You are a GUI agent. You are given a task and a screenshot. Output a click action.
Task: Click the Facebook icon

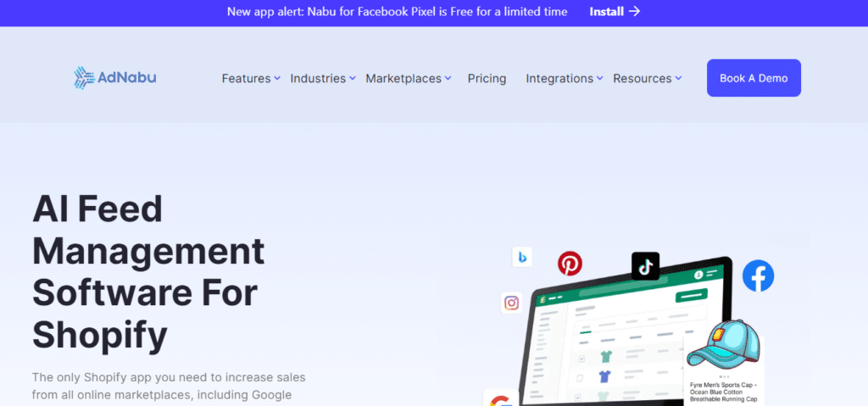(758, 275)
